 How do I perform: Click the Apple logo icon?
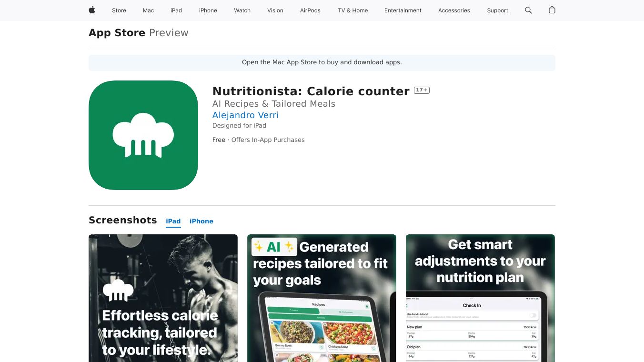[x=92, y=10]
